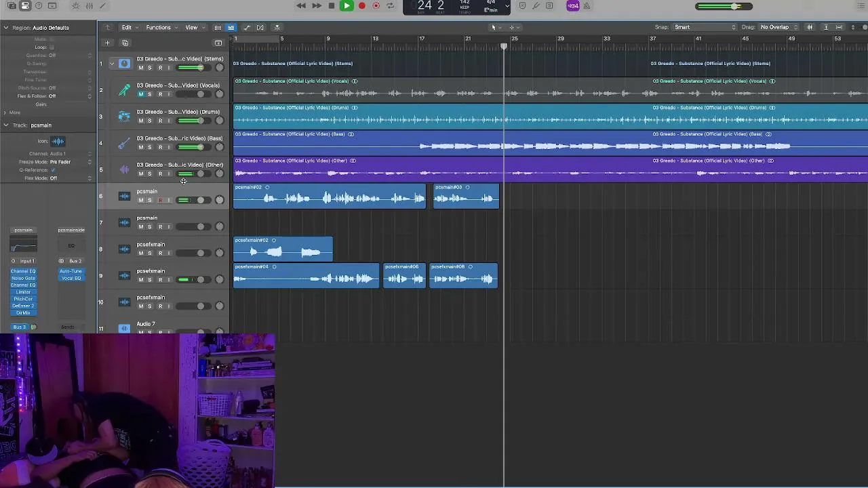
Task: Open Quick Help in the toolbar
Action: pyautogui.click(x=39, y=6)
